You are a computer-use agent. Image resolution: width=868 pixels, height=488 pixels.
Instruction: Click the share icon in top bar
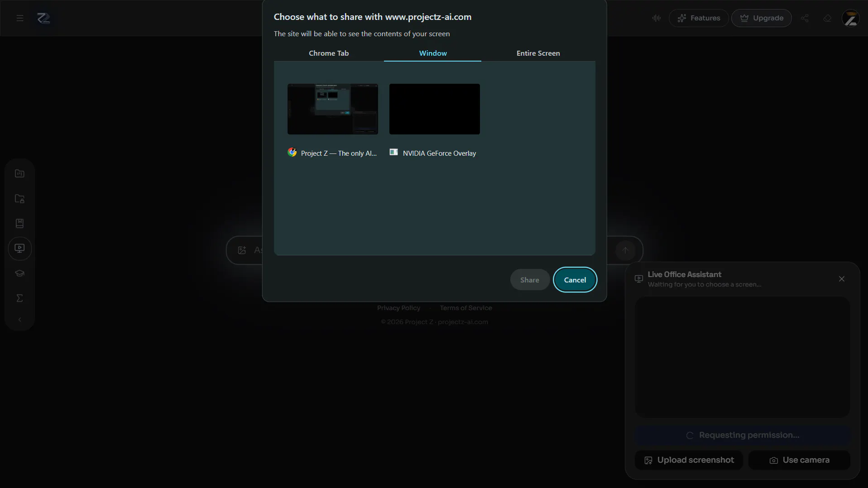[x=805, y=18]
